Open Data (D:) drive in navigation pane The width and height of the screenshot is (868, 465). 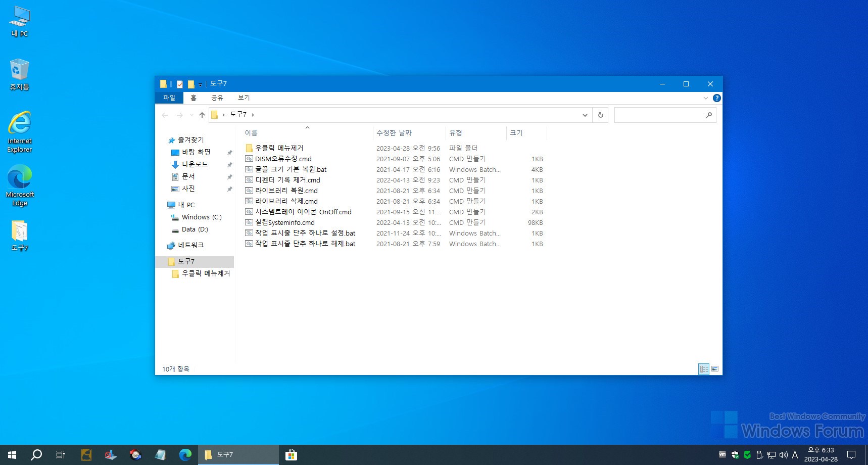point(190,229)
